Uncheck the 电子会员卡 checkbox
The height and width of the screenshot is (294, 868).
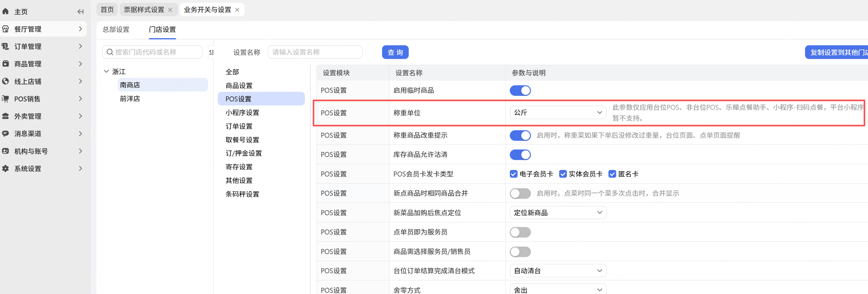point(514,174)
